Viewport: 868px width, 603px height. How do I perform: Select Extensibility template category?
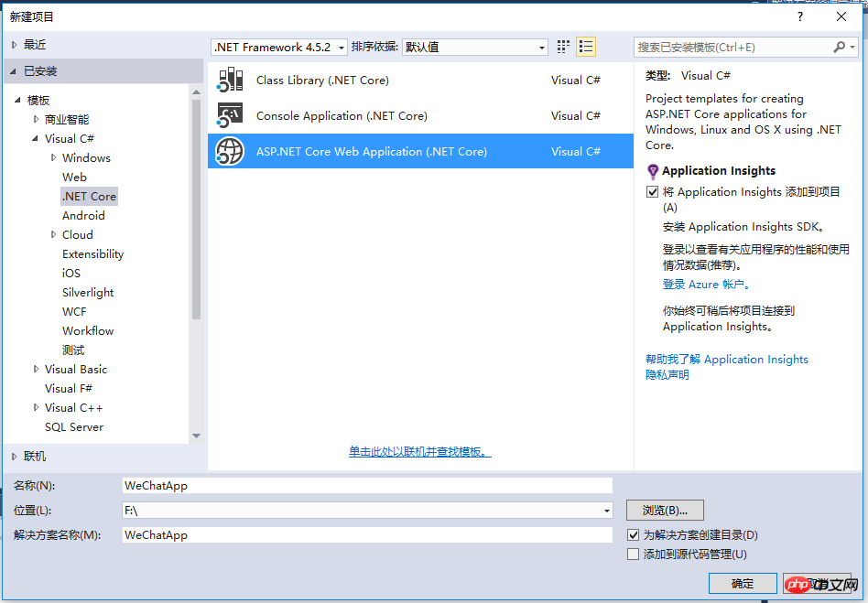click(93, 254)
